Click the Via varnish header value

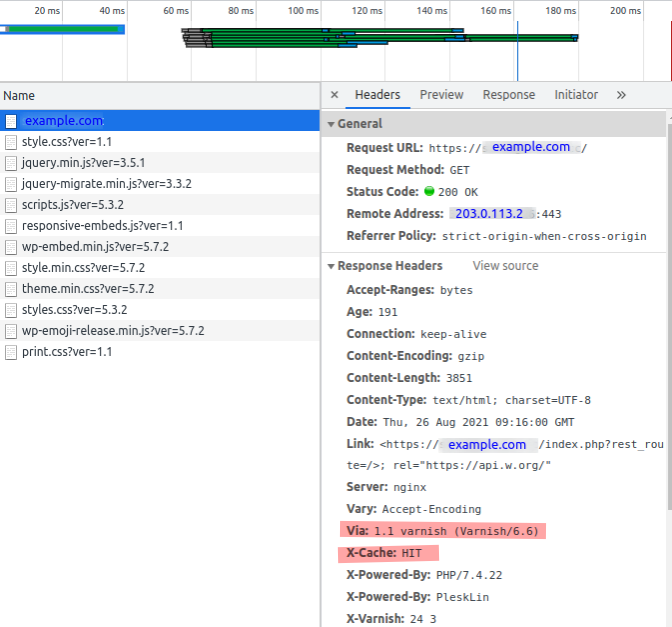[456, 531]
